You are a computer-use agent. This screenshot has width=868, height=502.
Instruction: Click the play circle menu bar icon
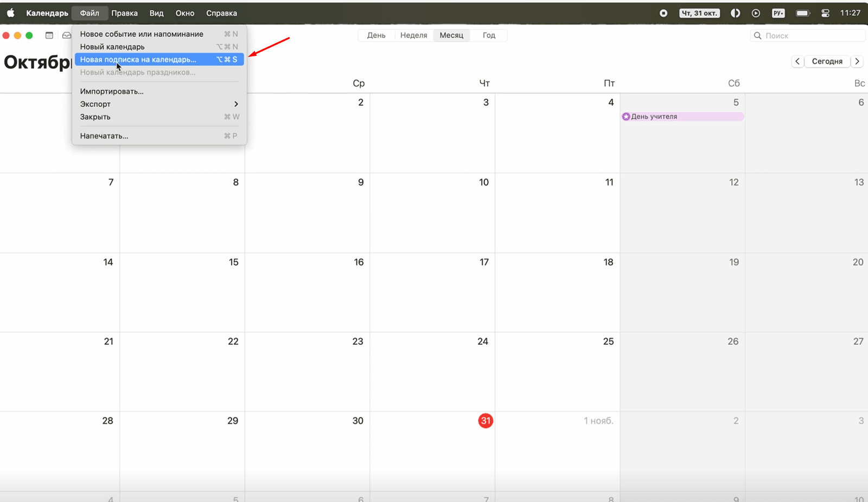(756, 13)
